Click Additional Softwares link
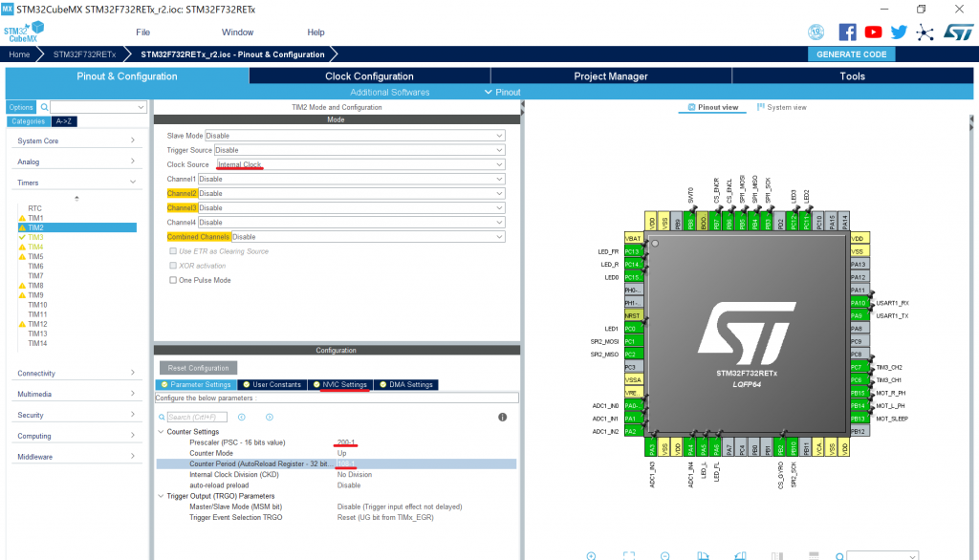The image size is (979, 560). click(390, 92)
